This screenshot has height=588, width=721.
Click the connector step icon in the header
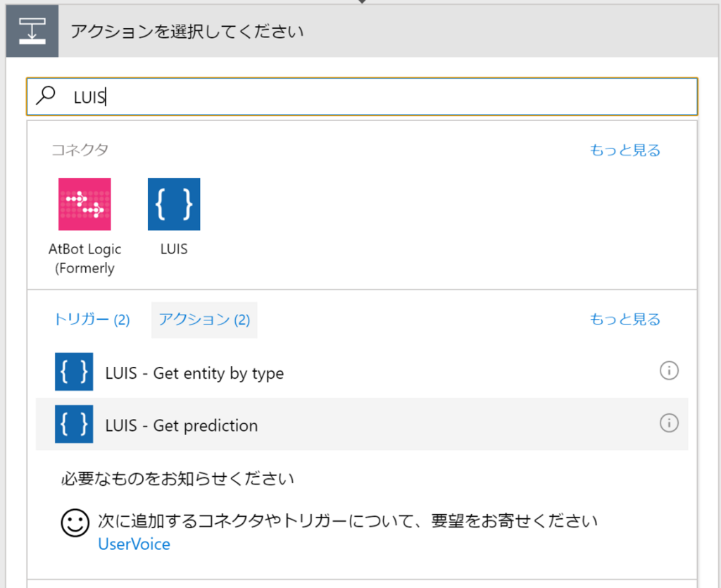[x=31, y=30]
